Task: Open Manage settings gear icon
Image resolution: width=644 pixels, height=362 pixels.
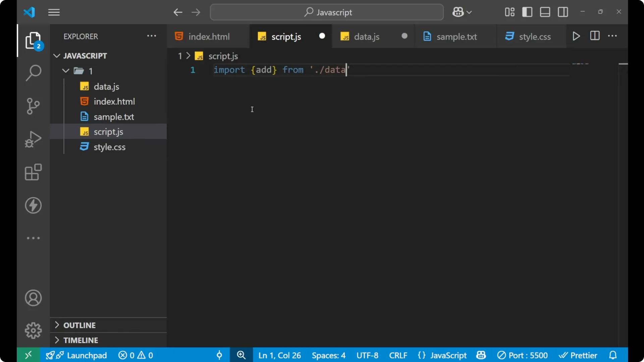Action: point(33,330)
